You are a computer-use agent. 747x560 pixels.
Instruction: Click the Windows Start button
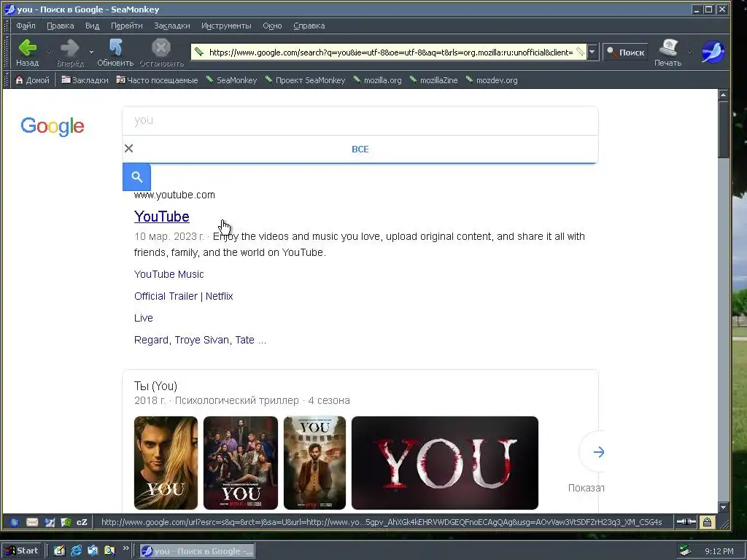click(22, 551)
